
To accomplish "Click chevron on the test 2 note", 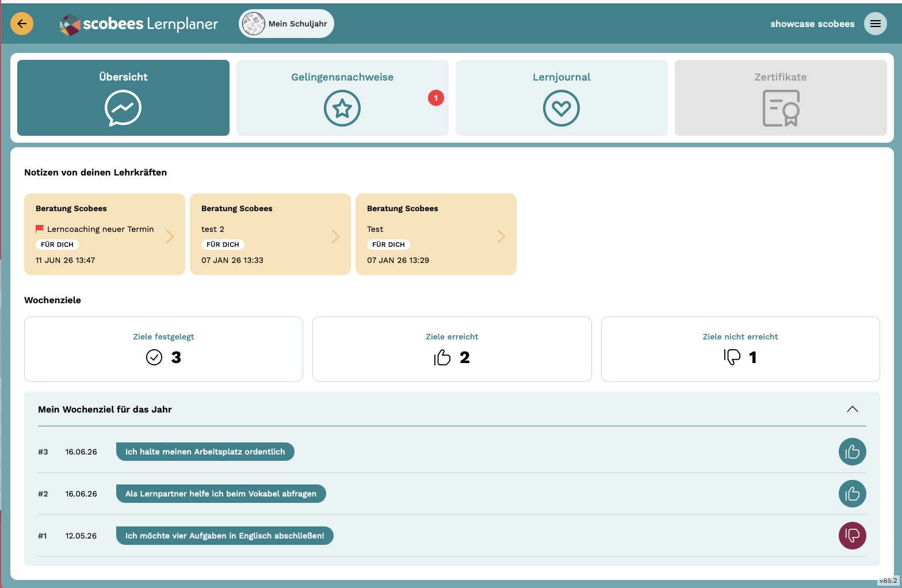I will 335,236.
